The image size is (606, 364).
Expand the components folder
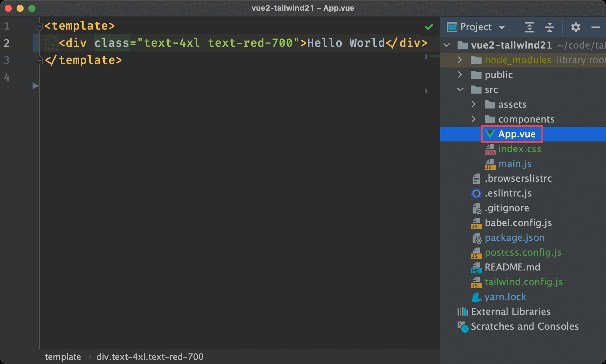click(x=473, y=119)
